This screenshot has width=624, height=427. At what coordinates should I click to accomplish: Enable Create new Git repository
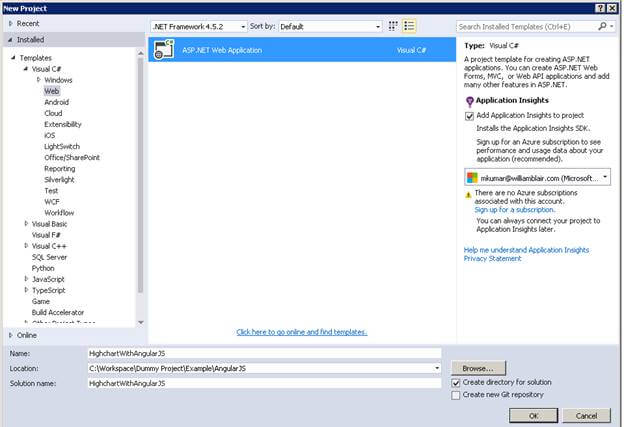click(456, 395)
